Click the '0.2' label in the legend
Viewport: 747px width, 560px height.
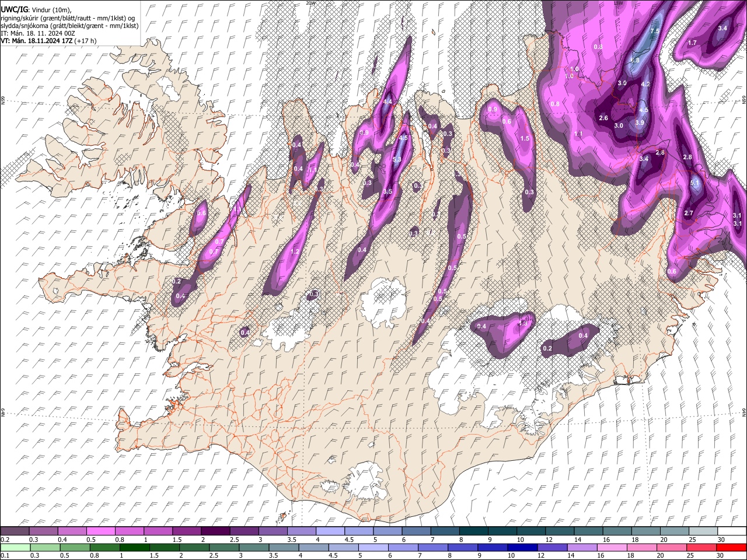pyautogui.click(x=4, y=539)
